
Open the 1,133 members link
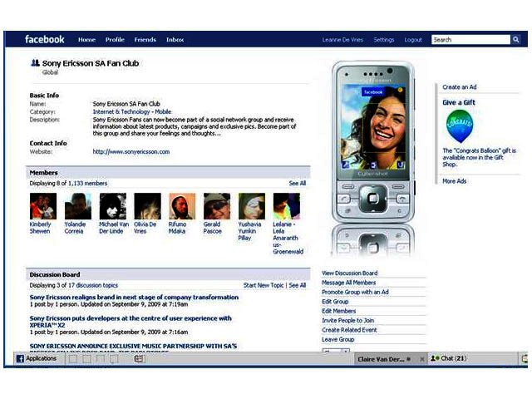tap(88, 183)
